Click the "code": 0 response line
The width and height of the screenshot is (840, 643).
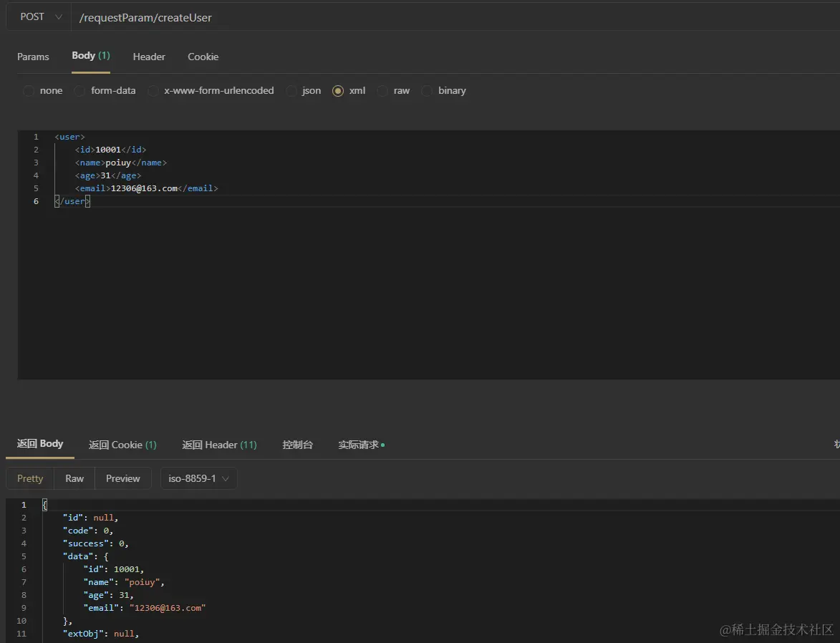88,531
